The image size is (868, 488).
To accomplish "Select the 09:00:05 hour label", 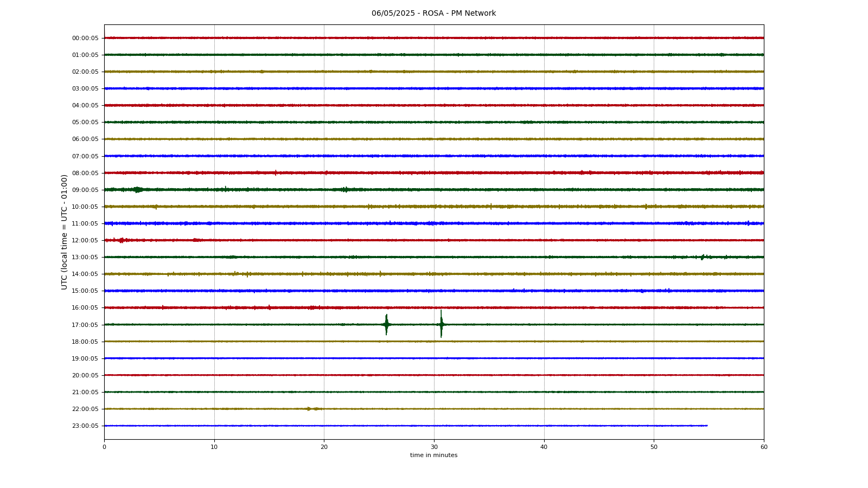I will point(85,190).
